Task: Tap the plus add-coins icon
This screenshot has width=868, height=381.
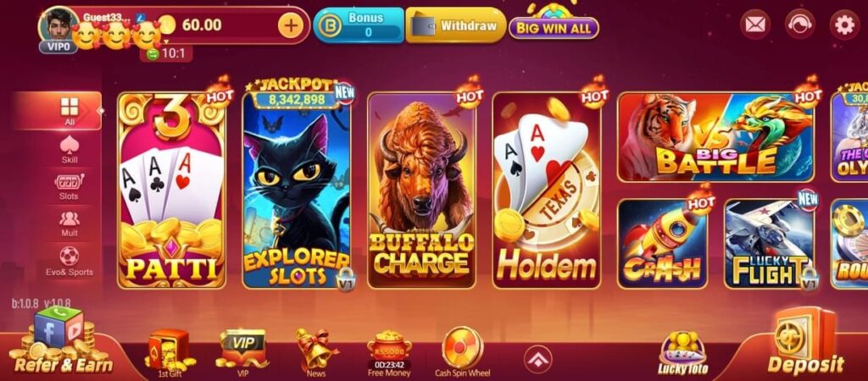Action: point(291,25)
